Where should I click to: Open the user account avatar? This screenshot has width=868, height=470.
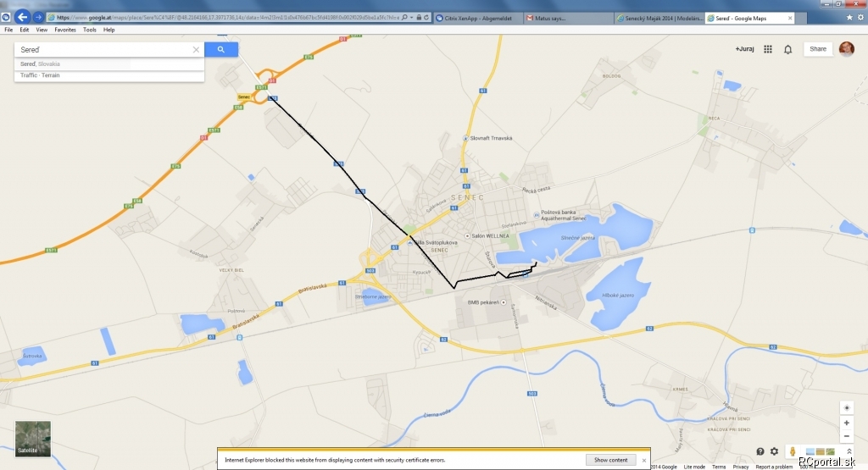point(847,49)
